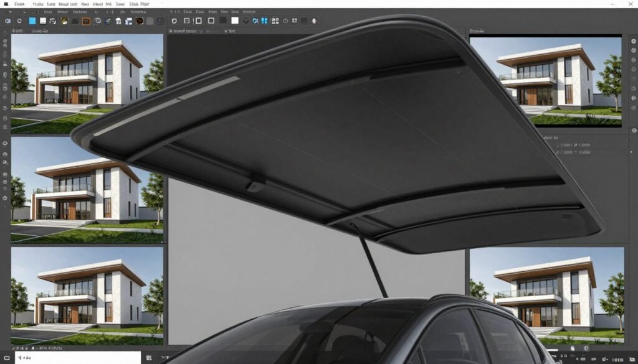Open the large house preview at top right

pyautogui.click(x=545, y=81)
